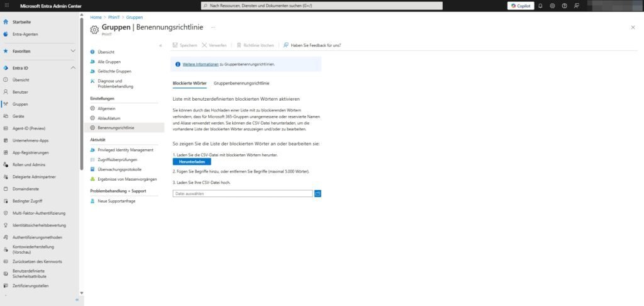Click the Datei auswählen input field
The width and height of the screenshot is (644, 306).
pos(242,193)
